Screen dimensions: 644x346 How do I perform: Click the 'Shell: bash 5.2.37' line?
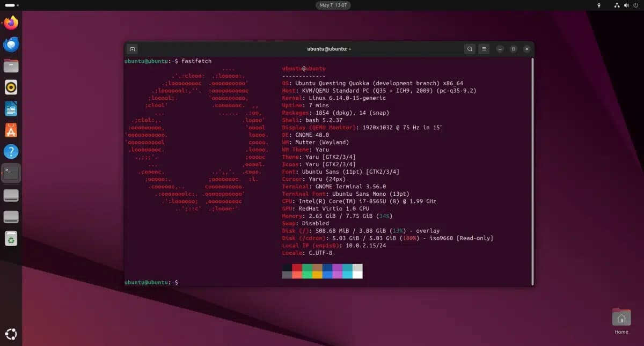(x=312, y=120)
